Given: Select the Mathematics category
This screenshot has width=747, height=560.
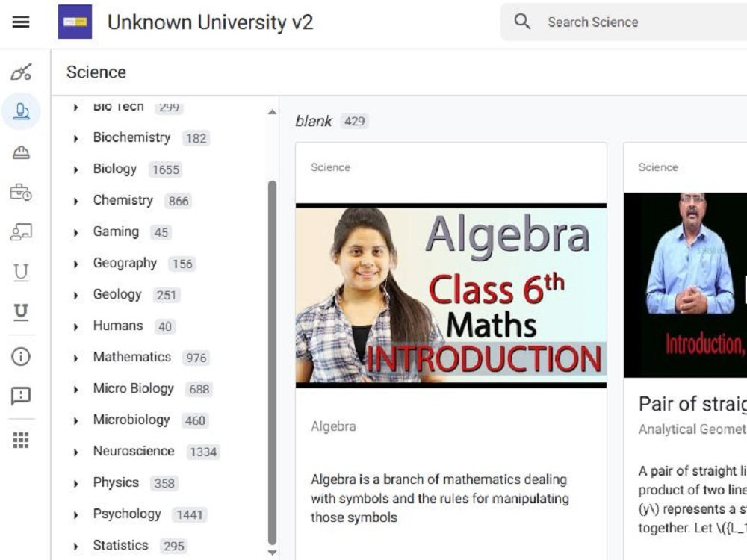Looking at the screenshot, I should (x=132, y=357).
